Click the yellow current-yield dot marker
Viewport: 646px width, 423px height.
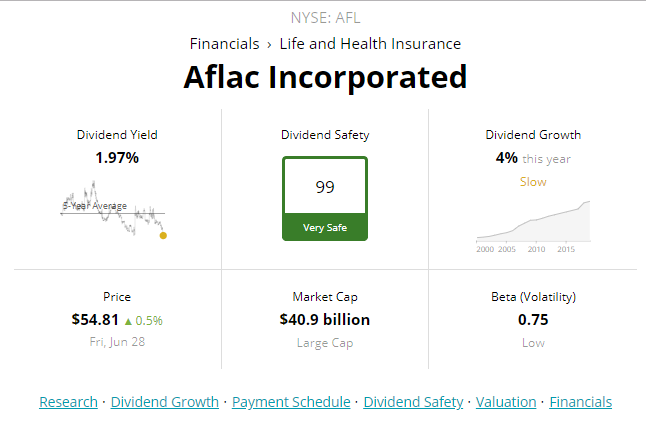coord(163,236)
